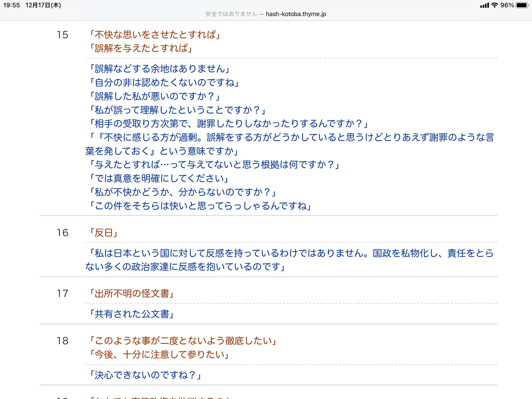Tap phrase 「今後、十分に注意して参りたい」
Viewport: 532px width, 399px height.
click(159, 355)
